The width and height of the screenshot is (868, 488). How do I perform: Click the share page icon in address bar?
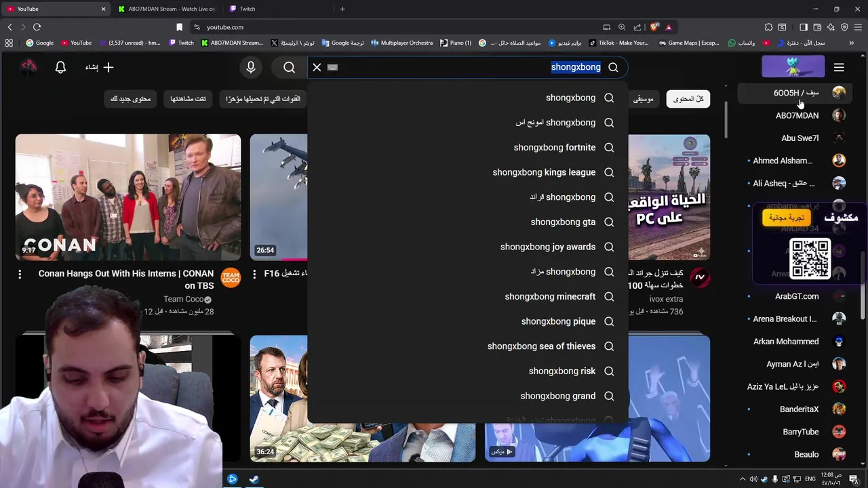637,27
